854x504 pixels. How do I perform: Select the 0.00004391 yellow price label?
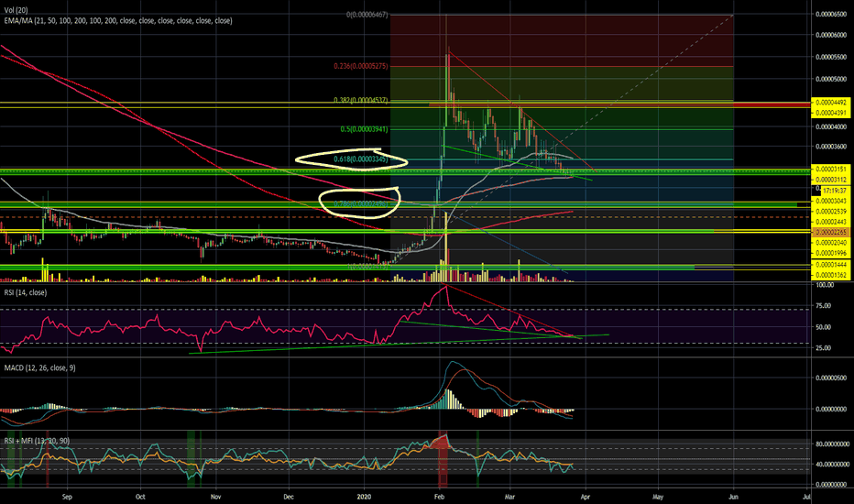point(831,113)
